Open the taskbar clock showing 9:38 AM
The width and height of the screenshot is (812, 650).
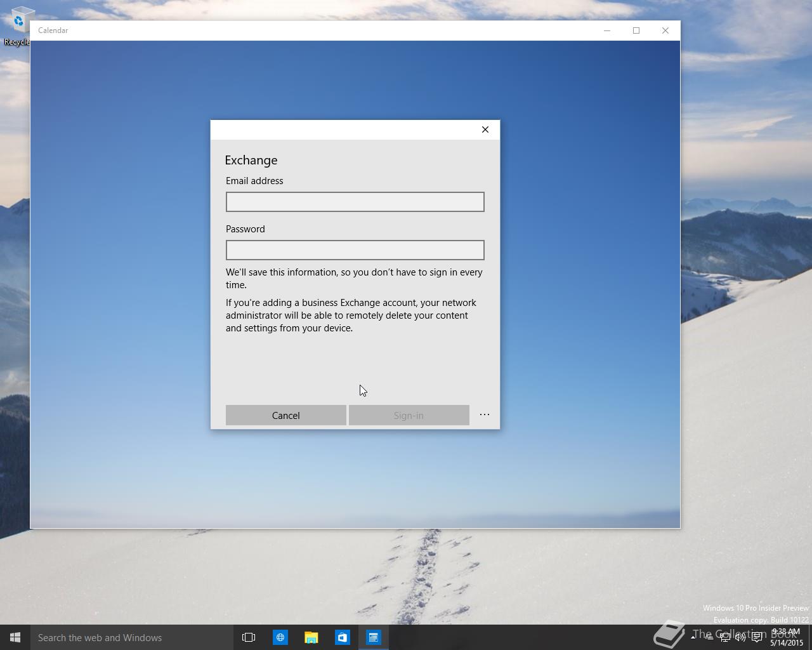(x=787, y=637)
